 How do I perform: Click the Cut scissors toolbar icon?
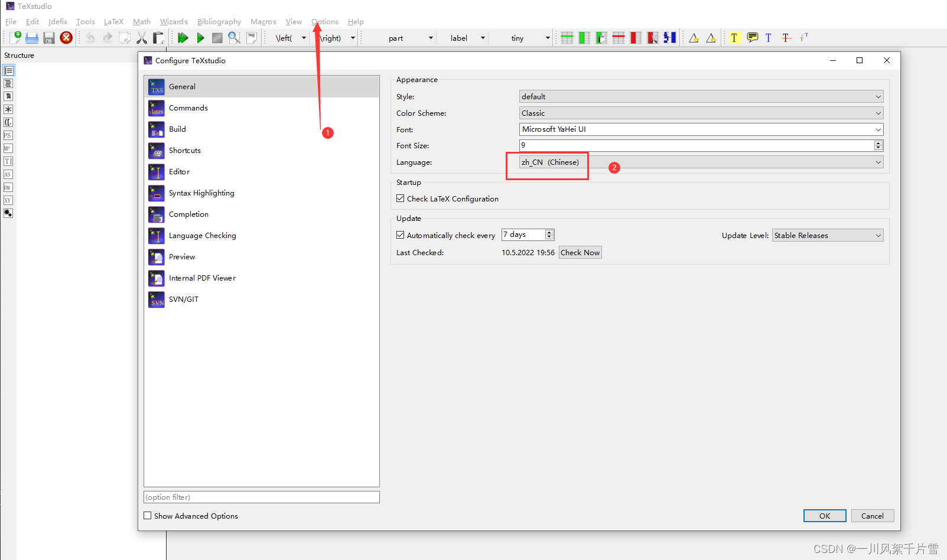(142, 38)
